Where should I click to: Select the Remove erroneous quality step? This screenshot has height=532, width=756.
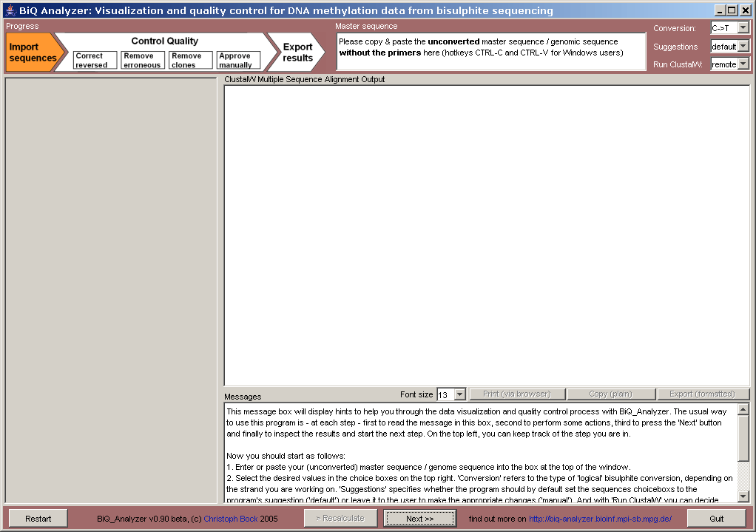point(143,60)
